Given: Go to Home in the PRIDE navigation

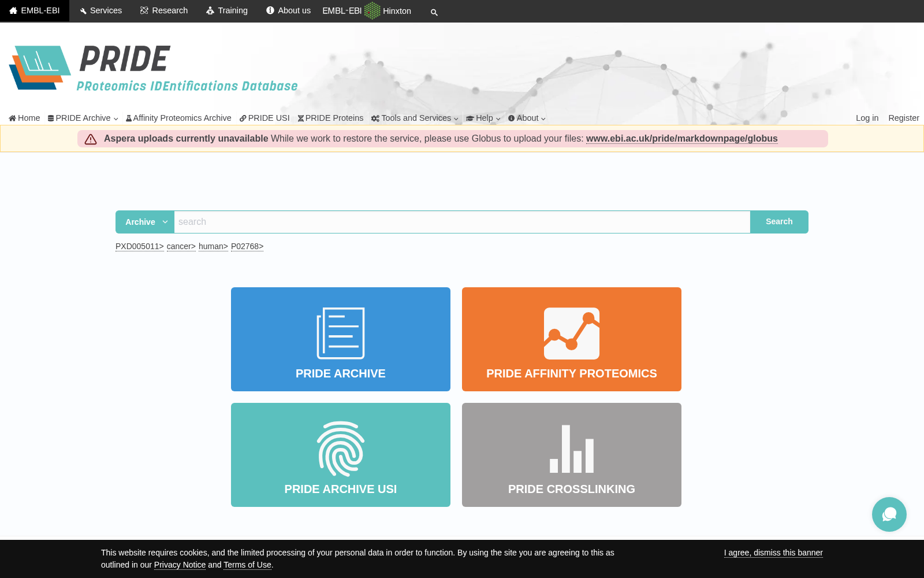Looking at the screenshot, I should pos(24,118).
